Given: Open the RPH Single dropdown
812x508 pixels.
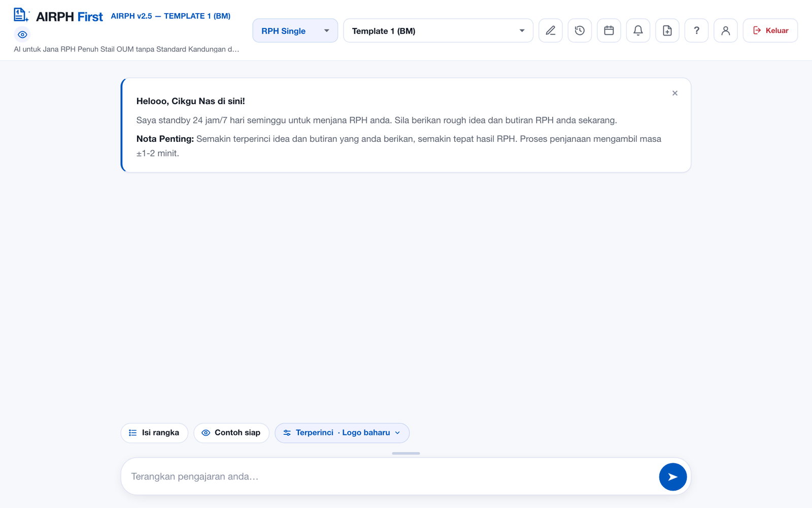Looking at the screenshot, I should (x=295, y=30).
